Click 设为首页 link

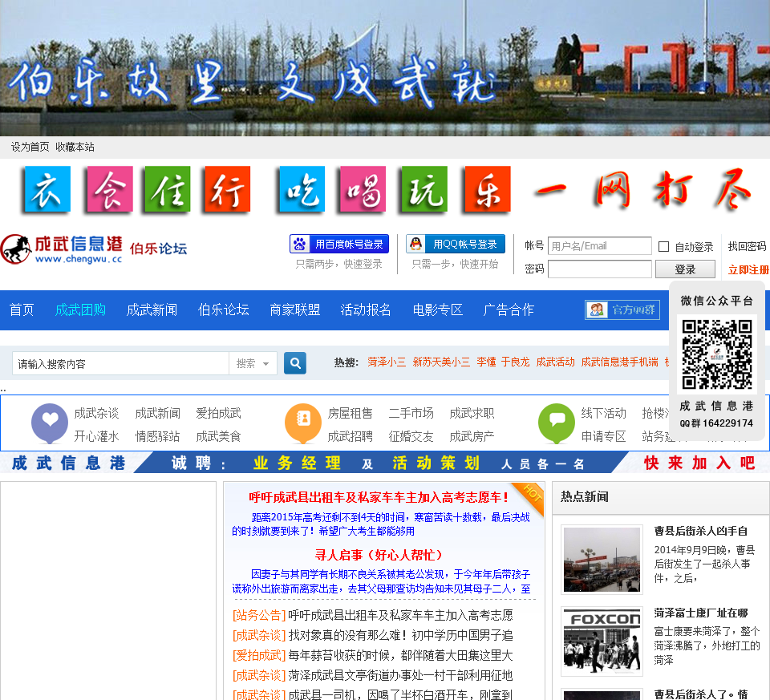(x=30, y=147)
